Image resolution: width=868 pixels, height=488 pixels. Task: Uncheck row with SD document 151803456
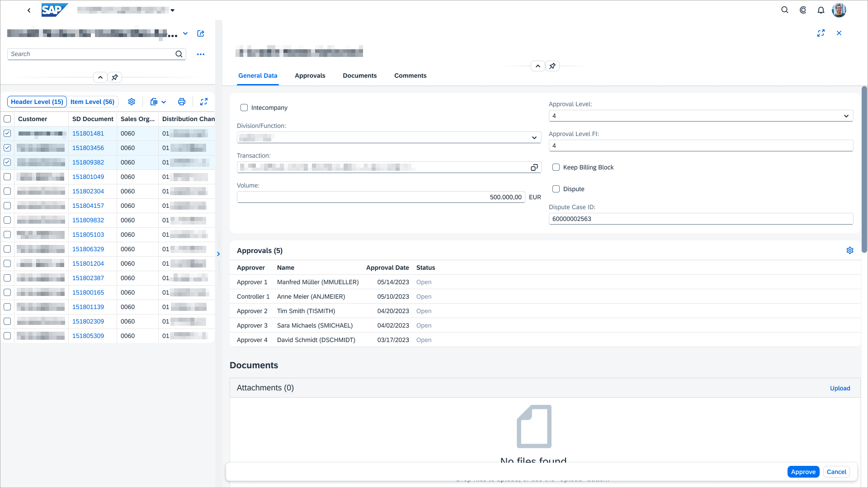click(x=7, y=148)
